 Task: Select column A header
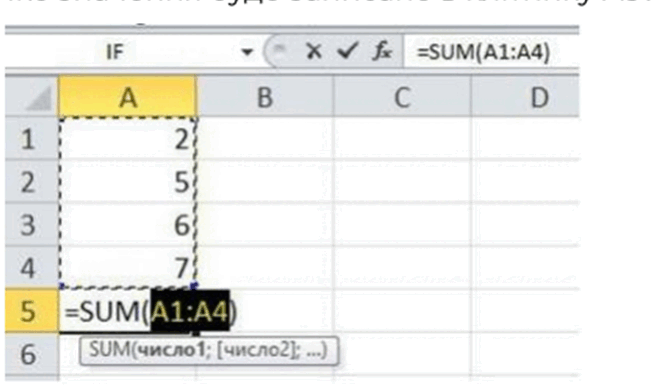pos(128,97)
